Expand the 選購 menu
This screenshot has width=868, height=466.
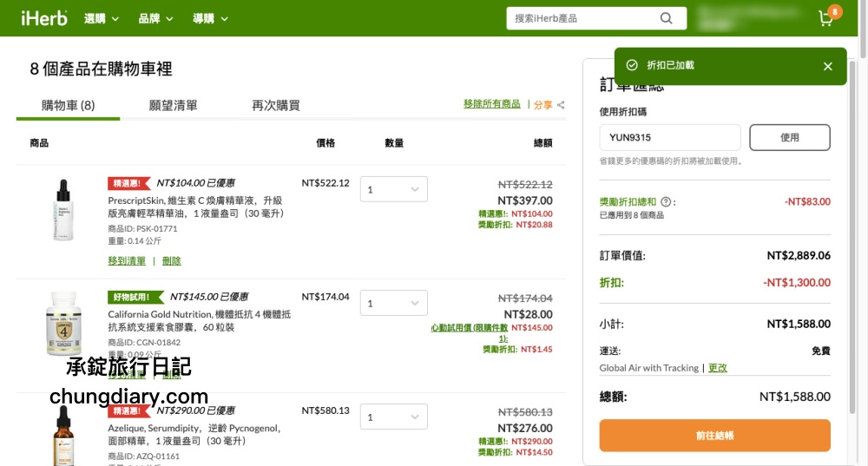pyautogui.click(x=102, y=18)
